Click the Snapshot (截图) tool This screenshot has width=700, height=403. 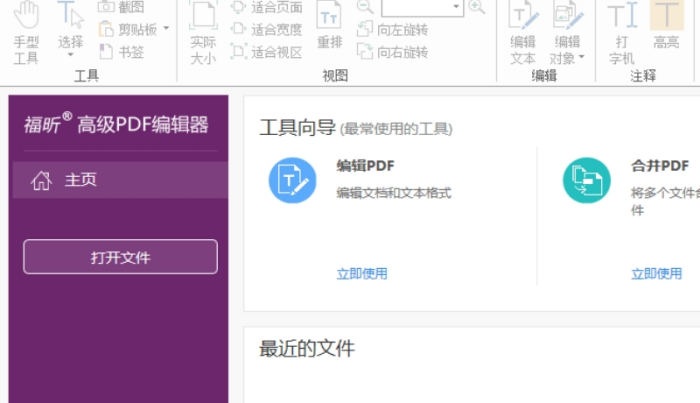[121, 6]
